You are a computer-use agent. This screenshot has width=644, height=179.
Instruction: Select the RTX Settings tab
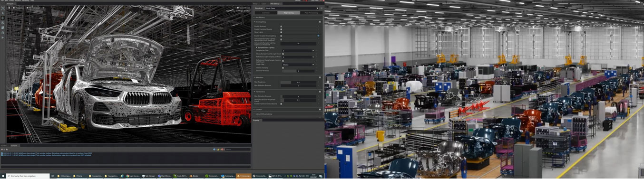(275, 3)
